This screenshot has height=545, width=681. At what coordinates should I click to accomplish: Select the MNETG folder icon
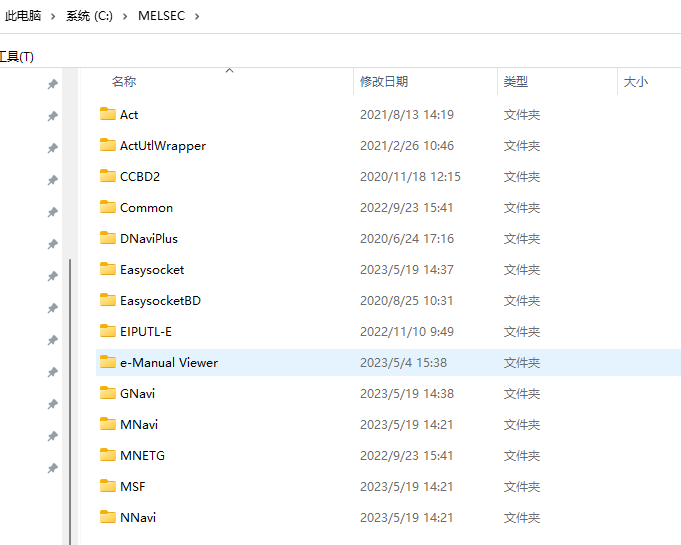(108, 455)
